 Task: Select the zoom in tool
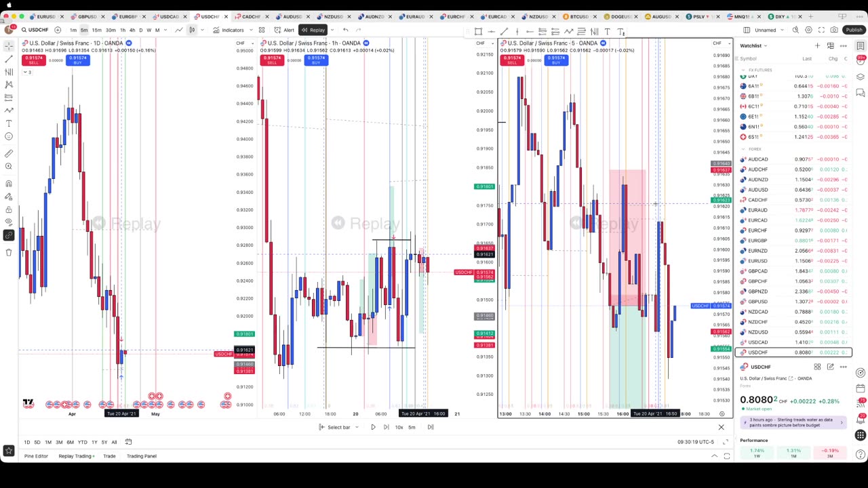[x=9, y=167]
